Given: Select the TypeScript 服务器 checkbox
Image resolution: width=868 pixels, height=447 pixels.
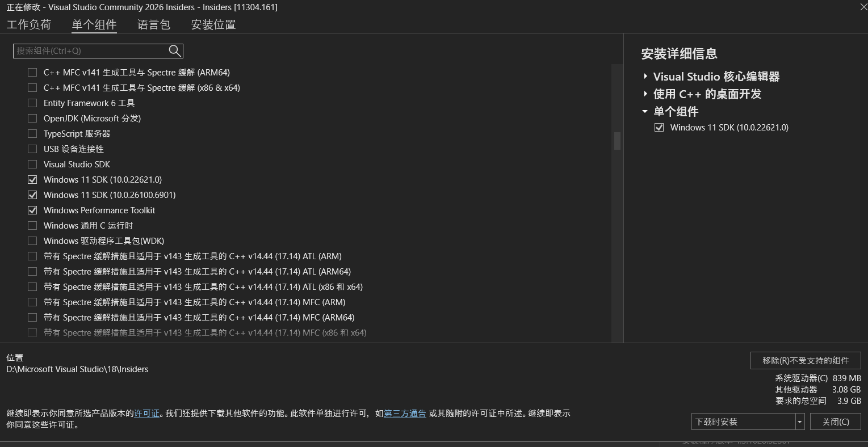Looking at the screenshot, I should point(32,133).
